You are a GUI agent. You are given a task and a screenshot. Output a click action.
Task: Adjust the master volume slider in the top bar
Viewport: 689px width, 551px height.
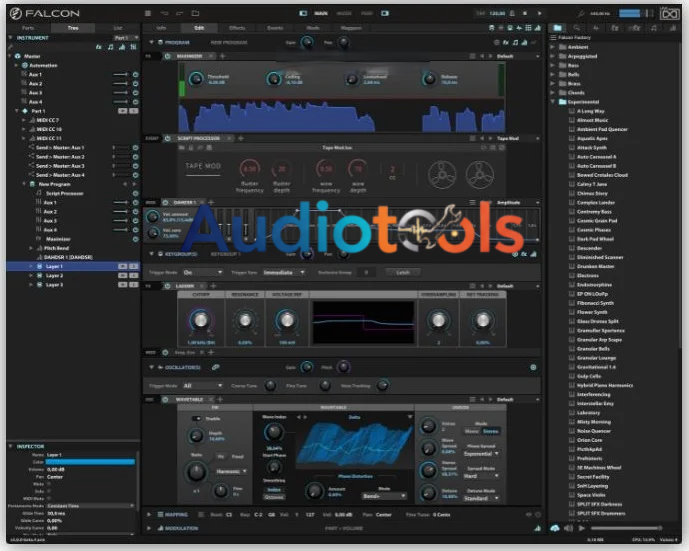635,13
